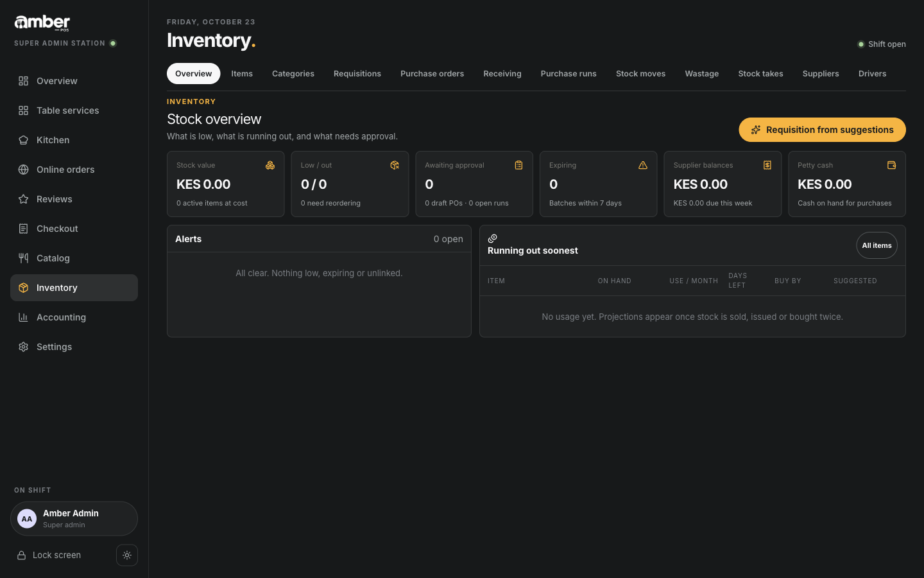Click the Shift open status indicator

(882, 44)
